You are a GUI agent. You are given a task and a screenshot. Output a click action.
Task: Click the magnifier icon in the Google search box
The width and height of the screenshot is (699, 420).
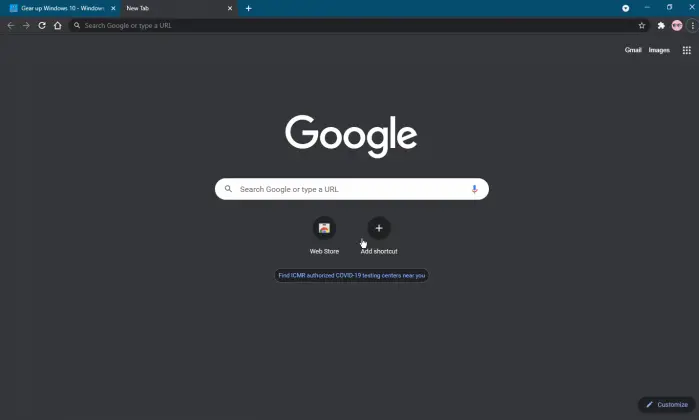point(228,189)
